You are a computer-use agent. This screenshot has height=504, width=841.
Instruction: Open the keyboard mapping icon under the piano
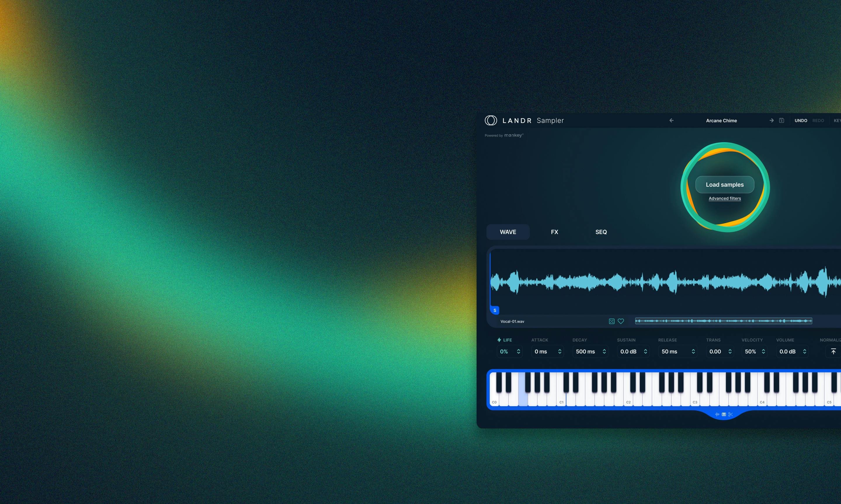click(x=724, y=414)
